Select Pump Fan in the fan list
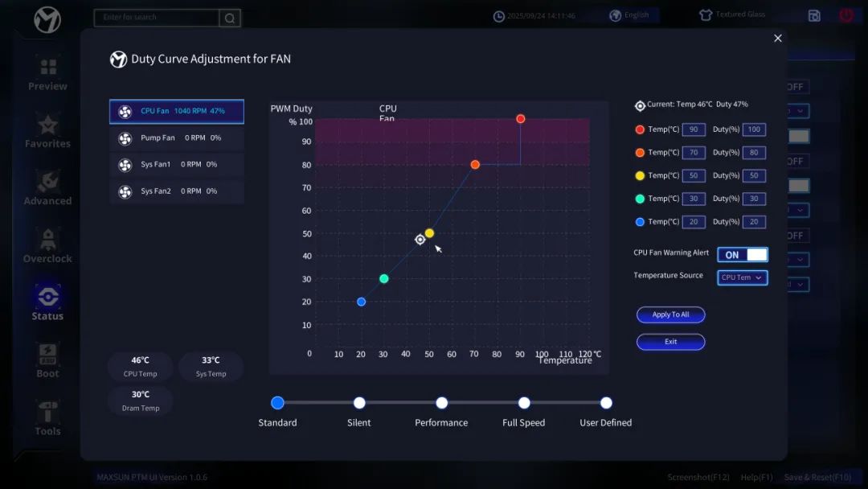 (x=177, y=138)
